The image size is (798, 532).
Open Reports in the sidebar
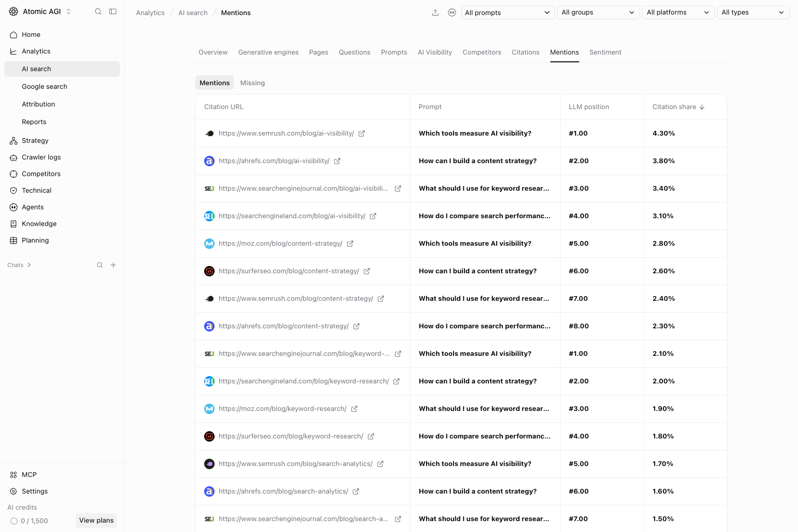pos(34,122)
